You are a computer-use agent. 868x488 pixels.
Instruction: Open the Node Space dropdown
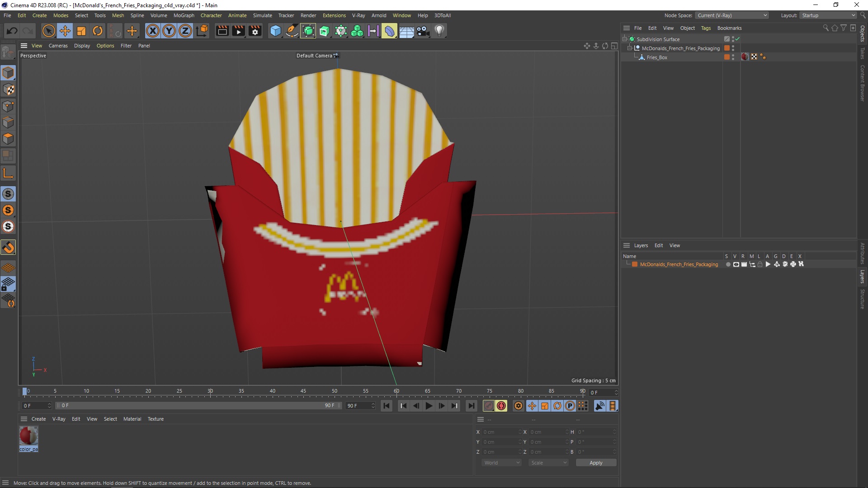tap(731, 15)
